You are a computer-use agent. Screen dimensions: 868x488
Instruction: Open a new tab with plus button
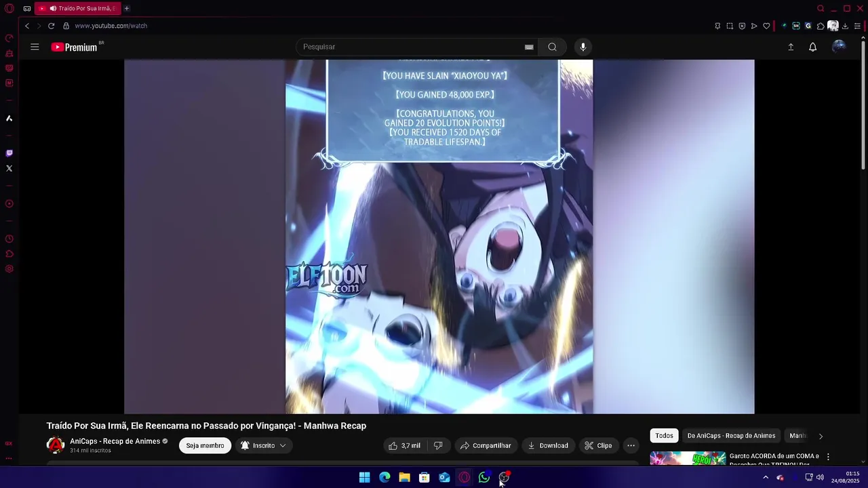(127, 8)
